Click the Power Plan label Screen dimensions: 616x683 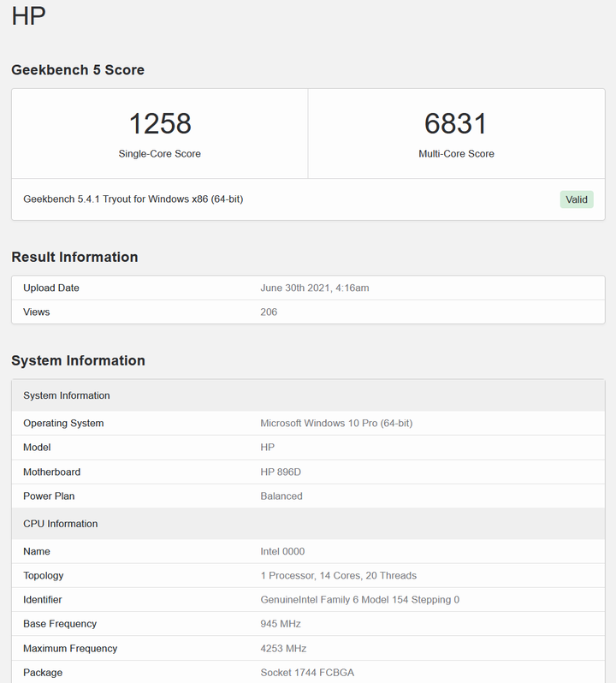click(x=49, y=496)
